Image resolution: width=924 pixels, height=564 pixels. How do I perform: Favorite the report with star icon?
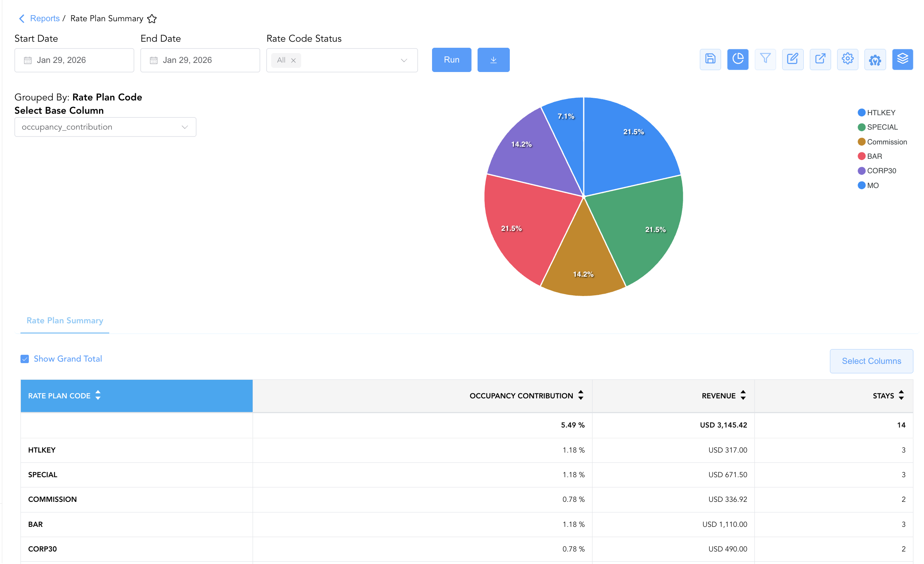[x=152, y=19]
